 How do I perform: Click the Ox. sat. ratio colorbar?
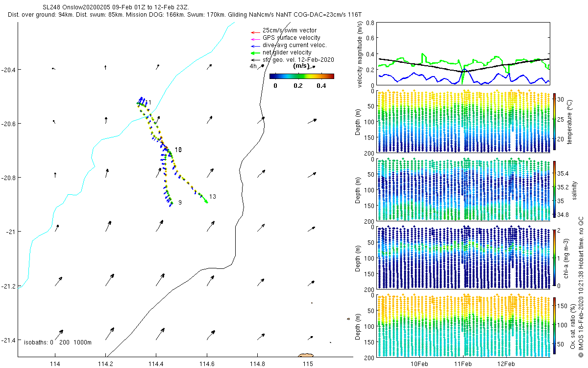(554, 326)
